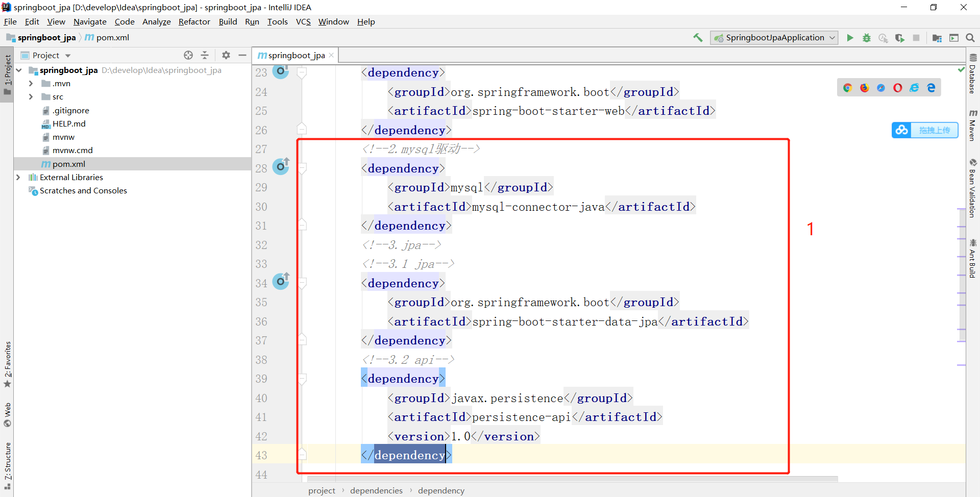This screenshot has width=980, height=497.
Task: Click the blue 拖拽上传 upload button
Action: pos(925,130)
